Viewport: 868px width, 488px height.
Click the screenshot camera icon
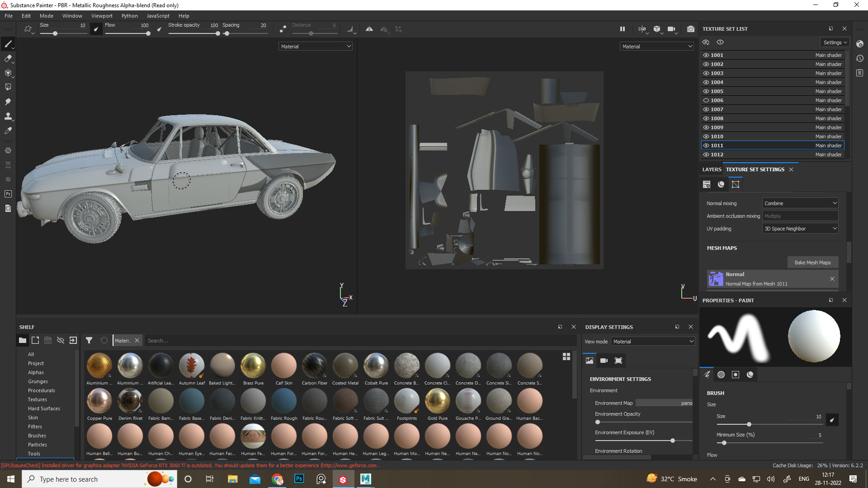[691, 29]
